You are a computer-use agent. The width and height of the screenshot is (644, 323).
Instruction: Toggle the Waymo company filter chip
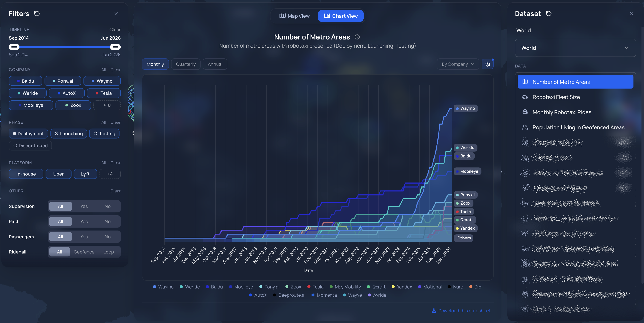click(x=102, y=81)
